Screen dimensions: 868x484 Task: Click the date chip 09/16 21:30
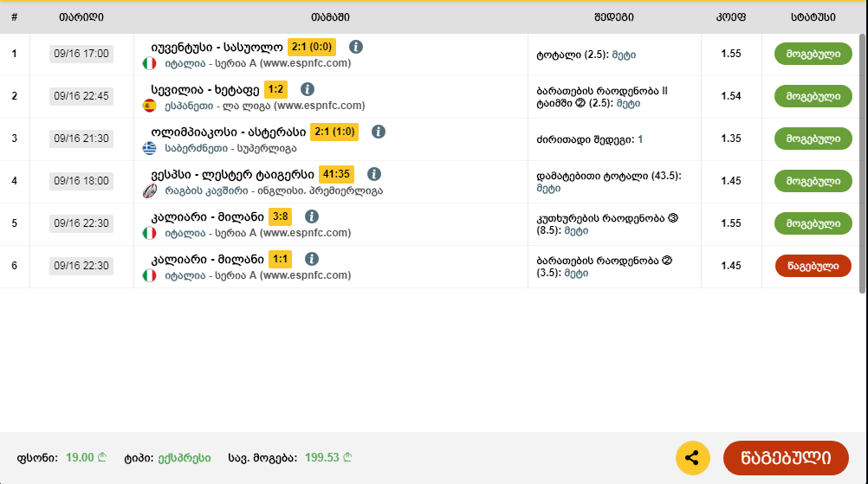point(81,139)
